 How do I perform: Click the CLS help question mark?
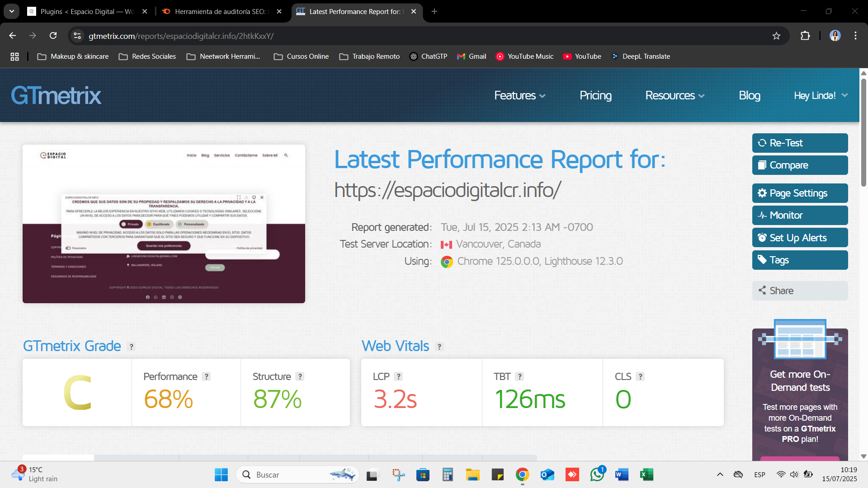coord(640,376)
